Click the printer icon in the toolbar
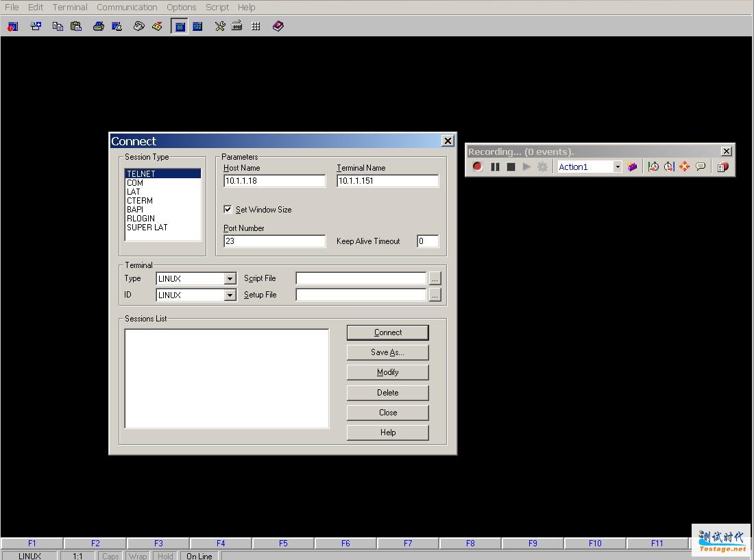754x560 pixels. pyautogui.click(x=98, y=26)
